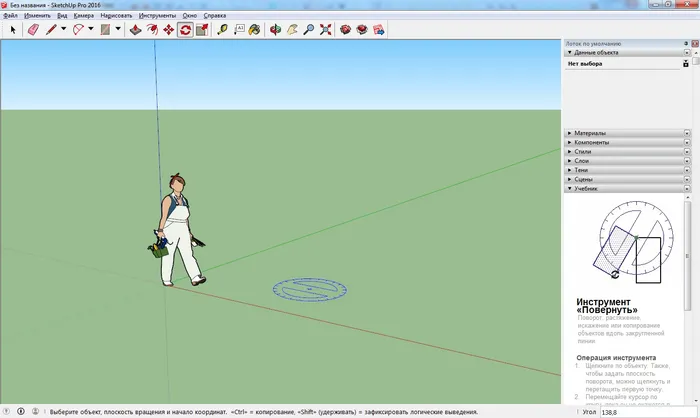This screenshot has height=418, width=700.
Task: Open the Камера menu
Action: pos(84,16)
